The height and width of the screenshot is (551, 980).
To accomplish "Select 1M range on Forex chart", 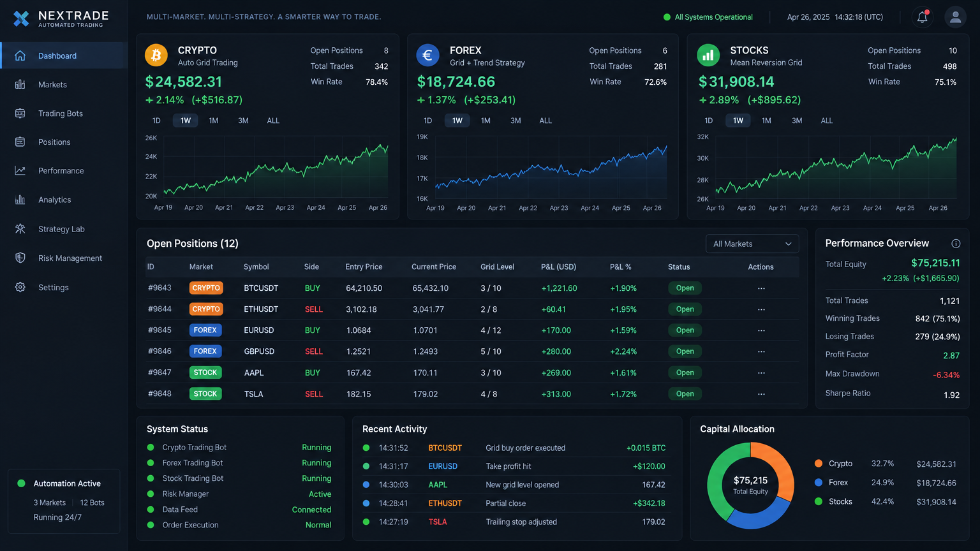I will 486,121.
